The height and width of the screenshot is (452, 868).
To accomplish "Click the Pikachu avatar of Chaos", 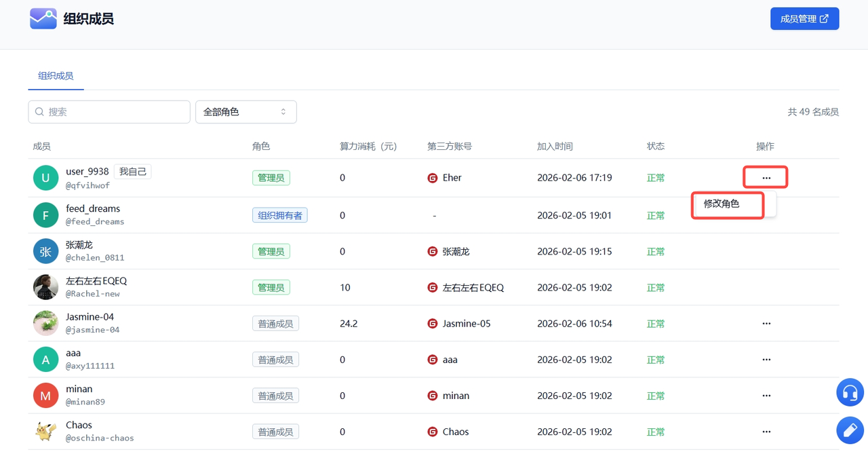I will point(45,432).
